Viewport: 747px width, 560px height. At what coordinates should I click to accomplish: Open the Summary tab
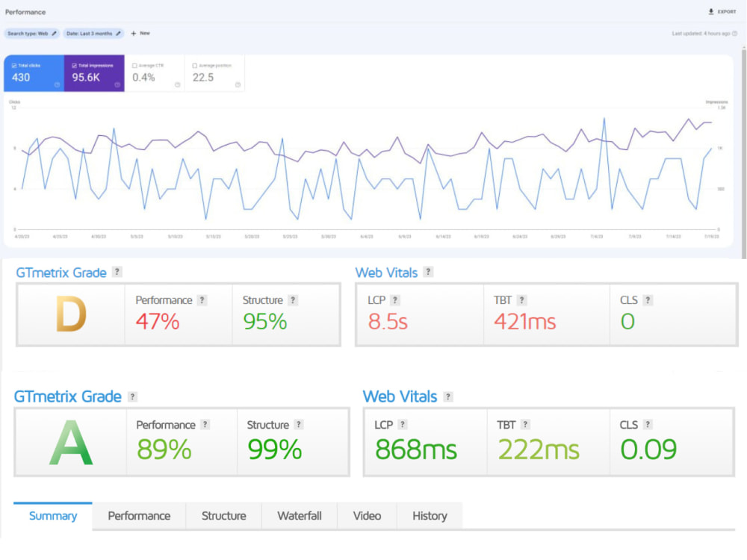point(53,516)
